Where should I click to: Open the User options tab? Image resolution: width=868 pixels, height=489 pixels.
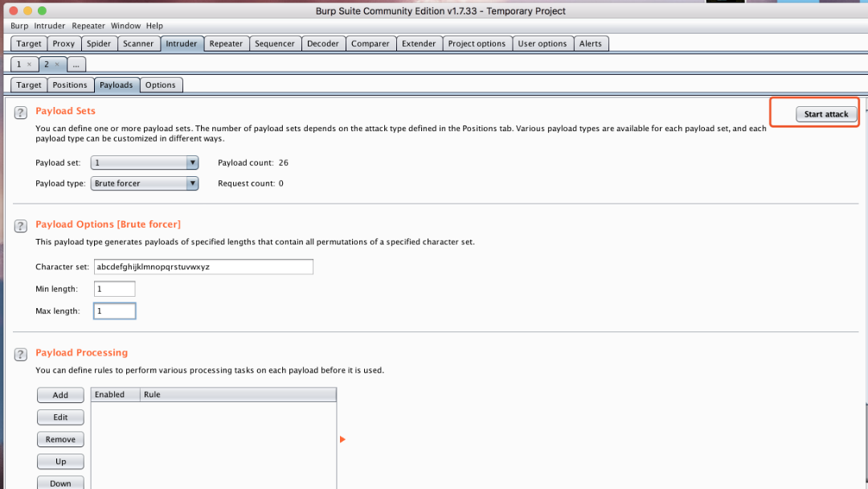click(542, 43)
